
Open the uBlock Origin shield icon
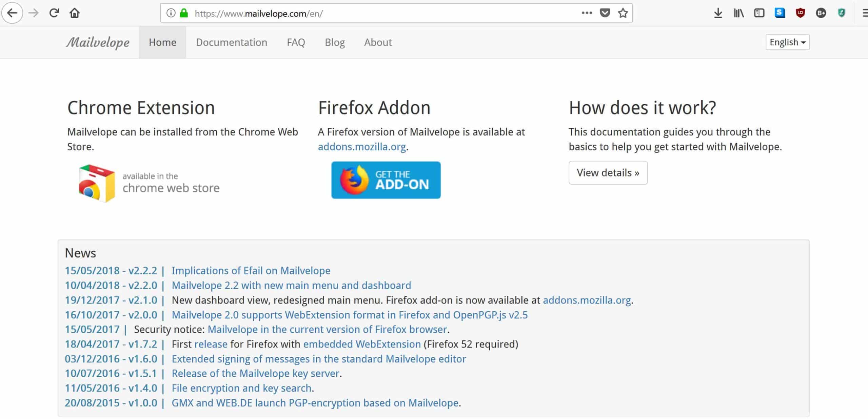pyautogui.click(x=800, y=13)
